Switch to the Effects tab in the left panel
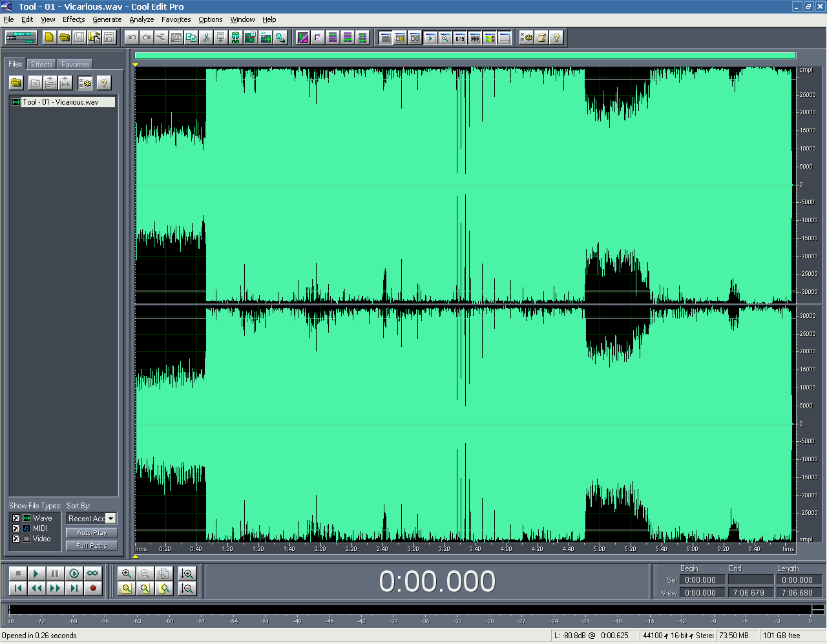827x644 pixels. tap(42, 65)
